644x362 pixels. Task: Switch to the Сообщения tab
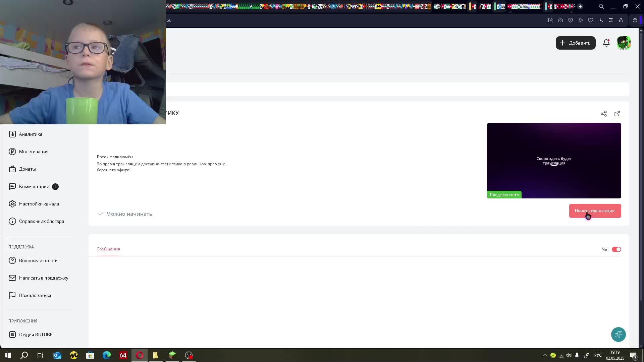[x=108, y=249]
